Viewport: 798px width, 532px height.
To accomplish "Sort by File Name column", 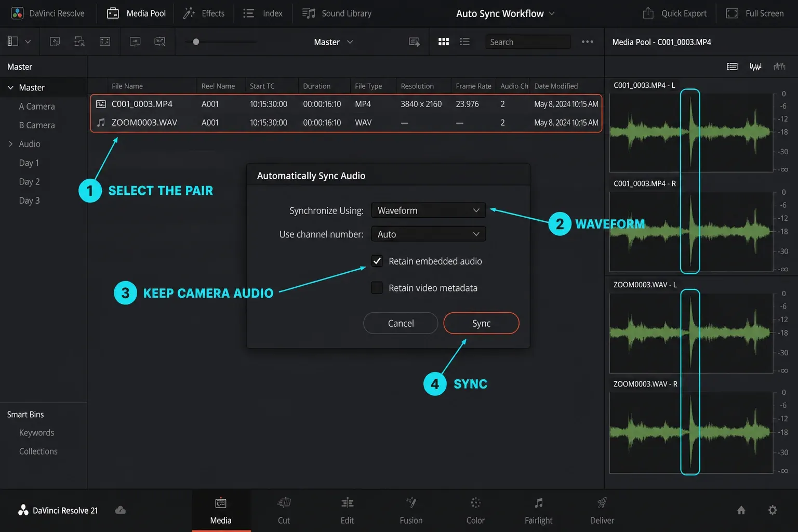I will coord(127,86).
